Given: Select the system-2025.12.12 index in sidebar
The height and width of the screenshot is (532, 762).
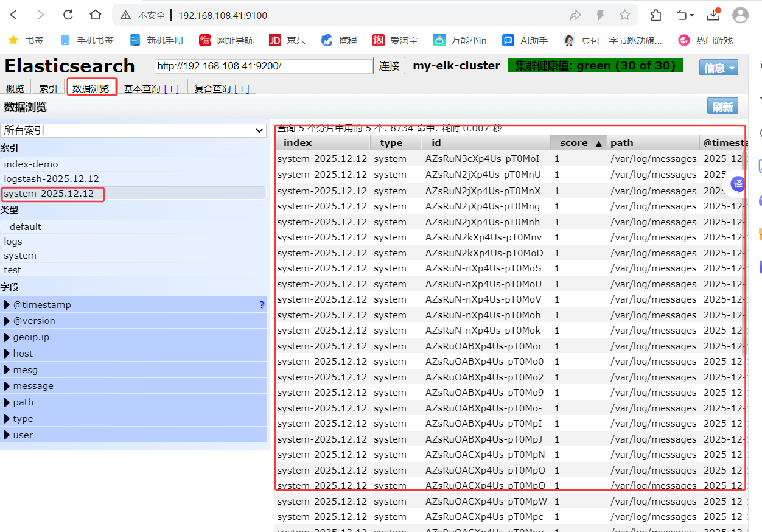Looking at the screenshot, I should [x=133, y=194].
